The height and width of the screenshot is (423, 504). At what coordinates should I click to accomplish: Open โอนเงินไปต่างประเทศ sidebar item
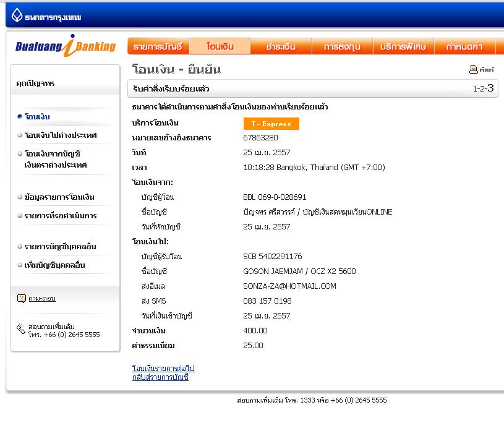coord(61,135)
